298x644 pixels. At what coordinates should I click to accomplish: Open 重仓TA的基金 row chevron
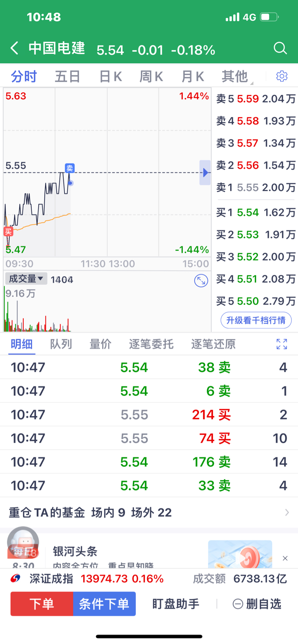(x=287, y=512)
